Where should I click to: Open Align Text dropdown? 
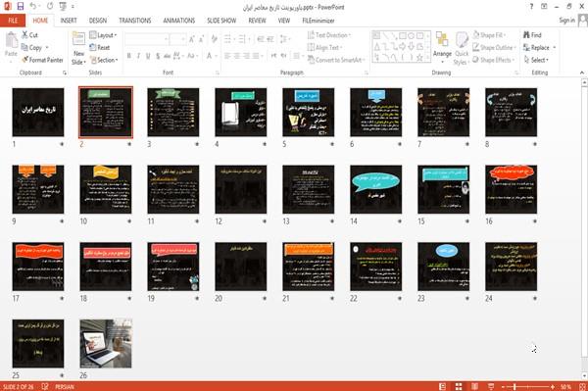coord(324,48)
